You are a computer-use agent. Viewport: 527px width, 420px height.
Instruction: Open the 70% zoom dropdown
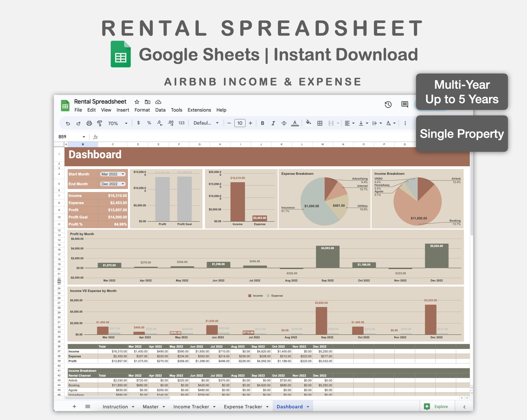click(x=118, y=123)
